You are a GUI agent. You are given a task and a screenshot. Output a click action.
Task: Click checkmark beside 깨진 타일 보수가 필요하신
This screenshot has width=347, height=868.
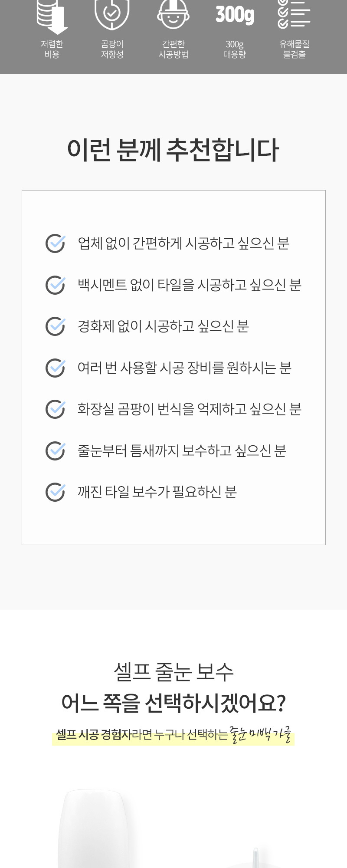pos(56,492)
